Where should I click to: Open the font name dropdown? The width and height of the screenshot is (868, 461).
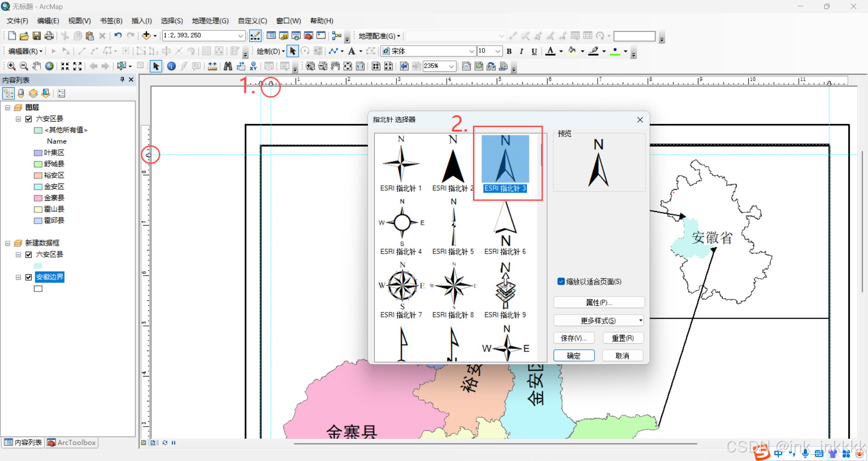point(472,51)
